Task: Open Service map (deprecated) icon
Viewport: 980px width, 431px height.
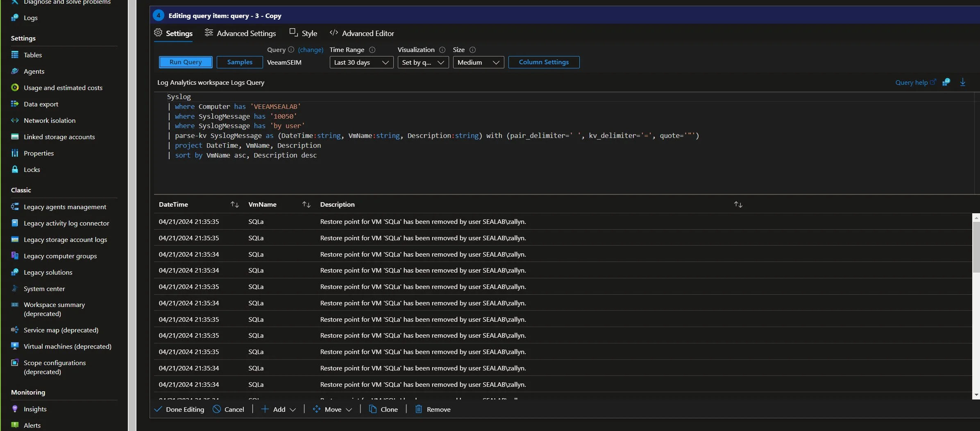Action: 15,330
